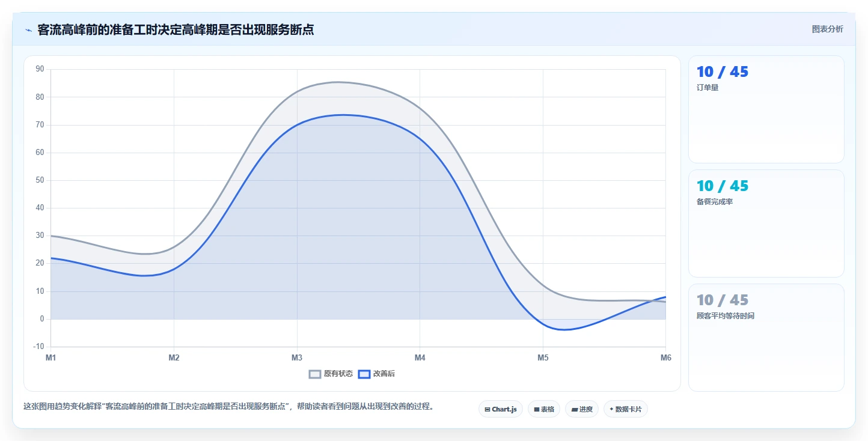868x441 pixels.
Task: Click the 原有状态 legend label text
Action: point(338,374)
